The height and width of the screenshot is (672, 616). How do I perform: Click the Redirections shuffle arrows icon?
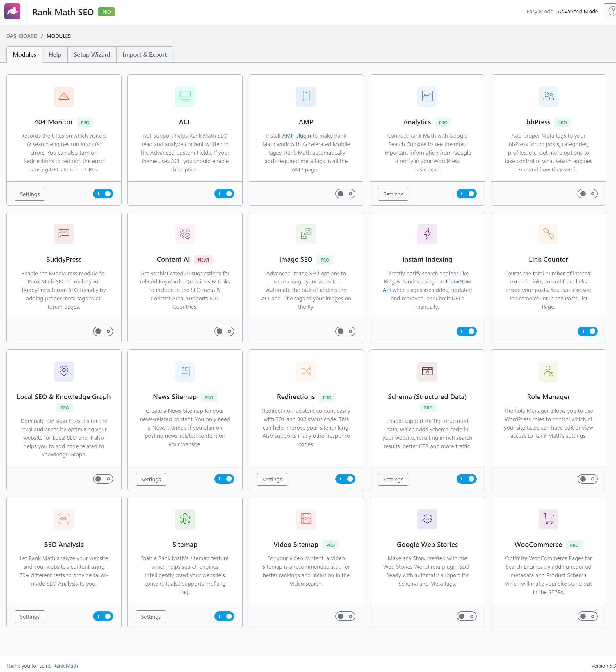[x=306, y=371]
